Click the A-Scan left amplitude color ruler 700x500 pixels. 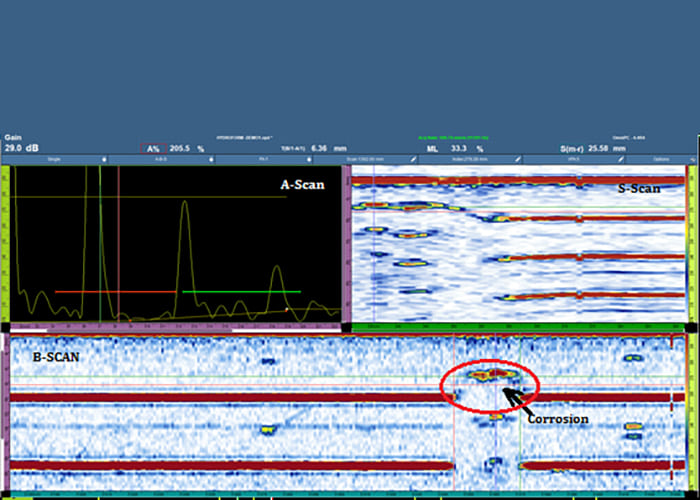click(4, 243)
